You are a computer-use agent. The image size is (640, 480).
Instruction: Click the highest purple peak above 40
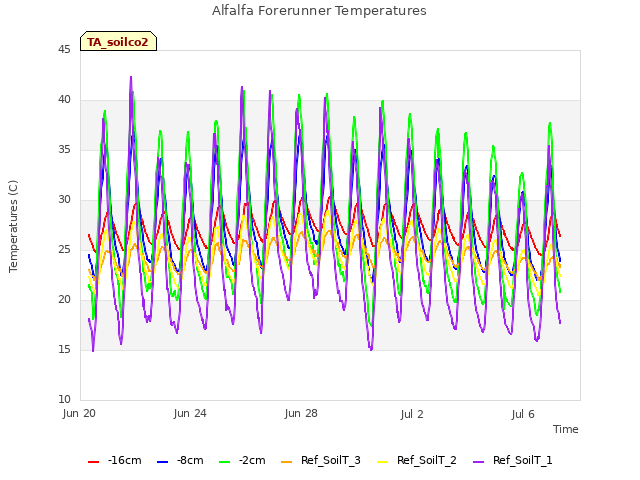tap(131, 77)
